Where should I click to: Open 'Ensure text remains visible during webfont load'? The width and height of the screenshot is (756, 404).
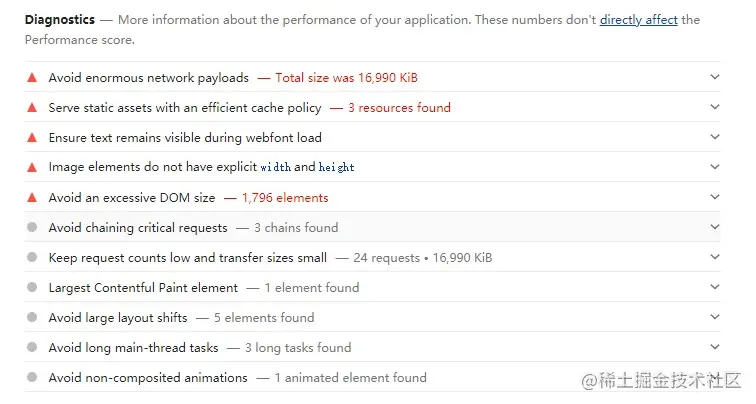(185, 137)
